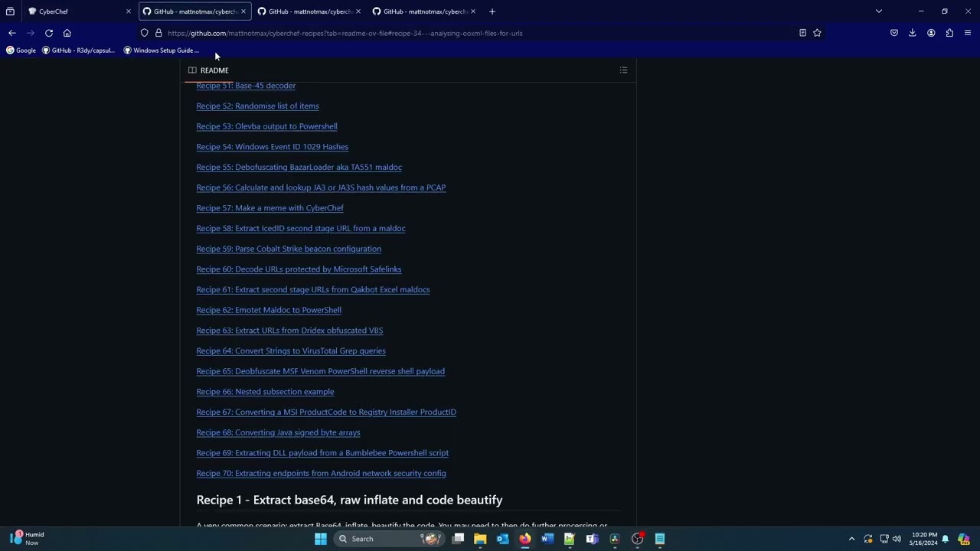Go back to previous page
The image size is (980, 551).
(x=12, y=33)
